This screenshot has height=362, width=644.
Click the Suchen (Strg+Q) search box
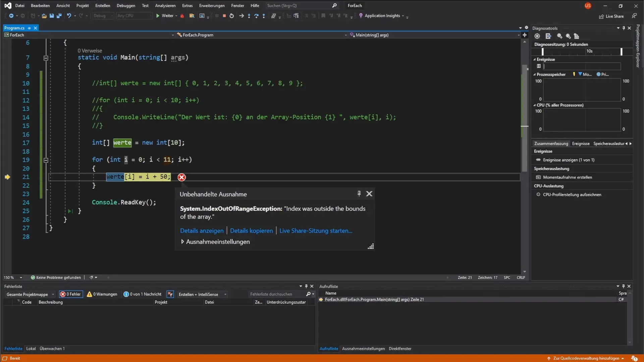tap(302, 6)
